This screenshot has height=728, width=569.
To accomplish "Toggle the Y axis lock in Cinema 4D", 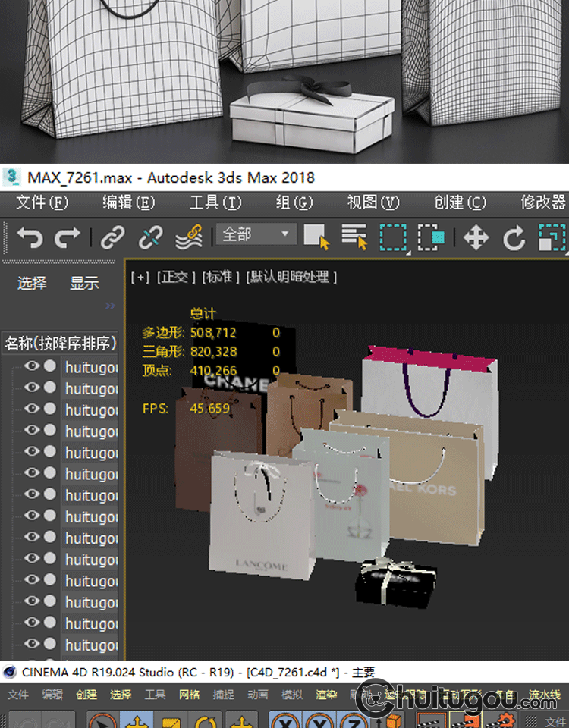I will (320, 721).
